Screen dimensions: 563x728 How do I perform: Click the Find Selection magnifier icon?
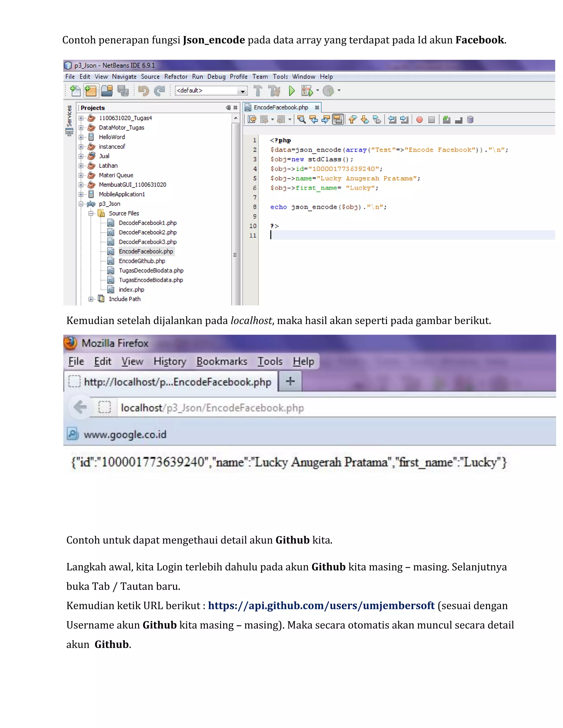(x=302, y=119)
